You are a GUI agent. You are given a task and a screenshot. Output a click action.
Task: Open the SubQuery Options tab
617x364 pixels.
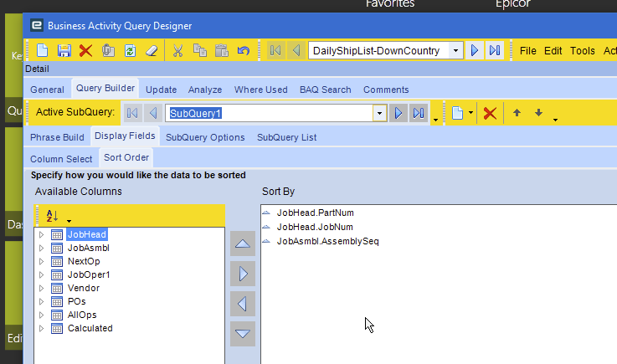coord(205,137)
